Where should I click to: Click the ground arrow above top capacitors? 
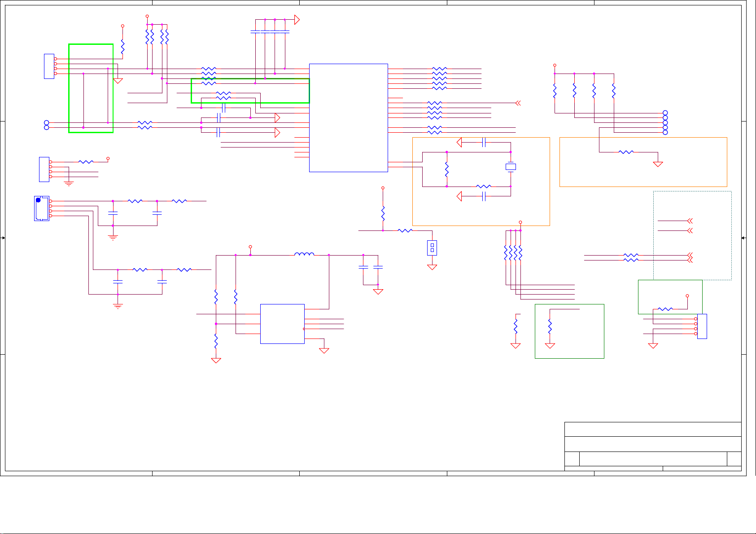click(297, 20)
